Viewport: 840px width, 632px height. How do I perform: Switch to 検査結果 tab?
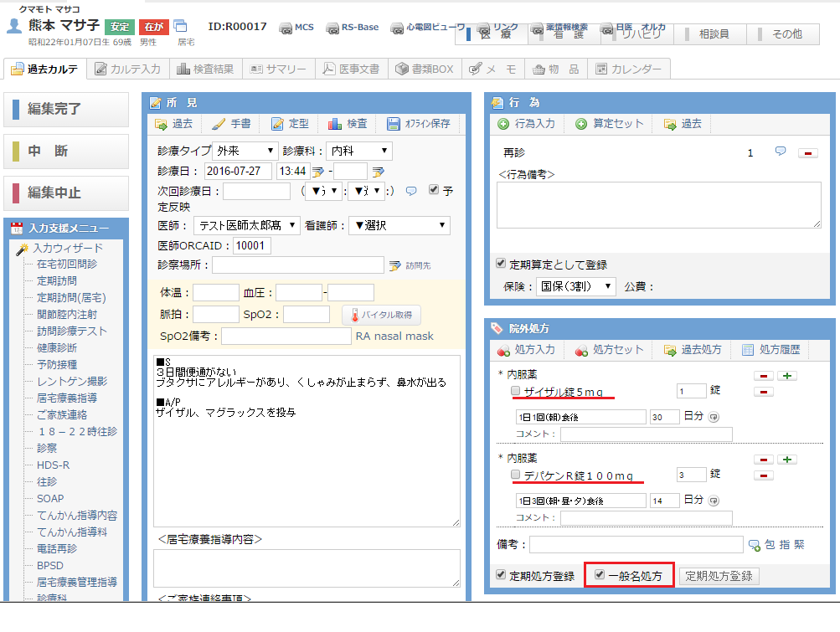(x=206, y=69)
